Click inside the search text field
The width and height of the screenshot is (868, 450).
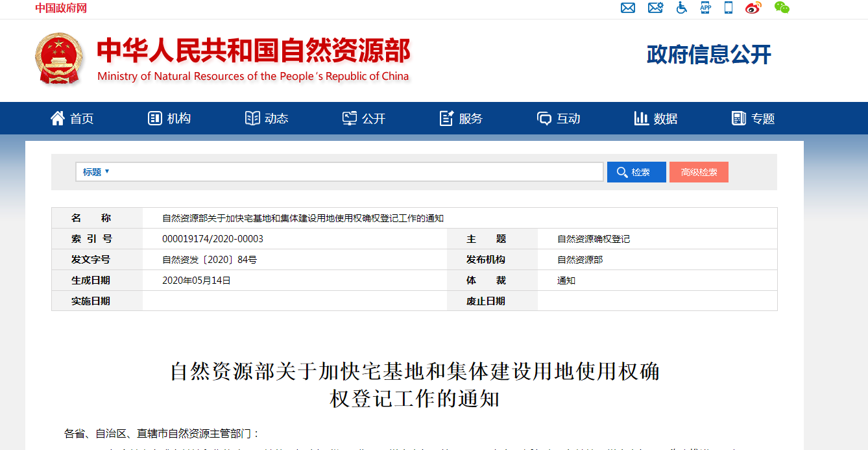tap(357, 172)
